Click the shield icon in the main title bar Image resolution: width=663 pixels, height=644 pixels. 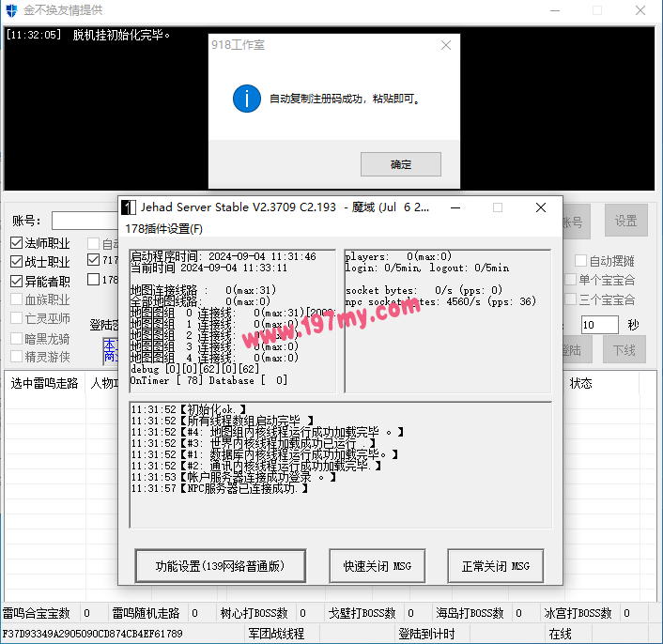point(11,10)
